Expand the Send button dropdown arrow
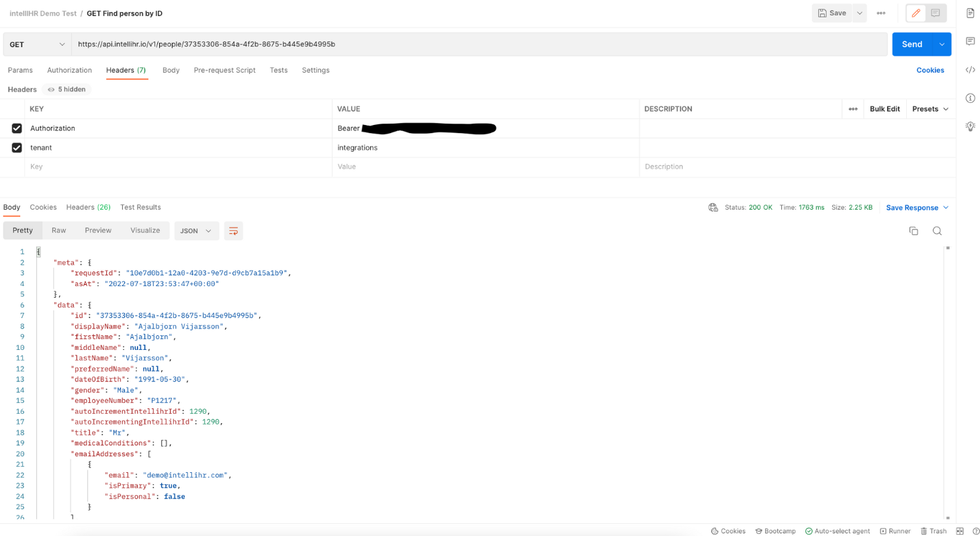This screenshot has height=536, width=980. [942, 44]
